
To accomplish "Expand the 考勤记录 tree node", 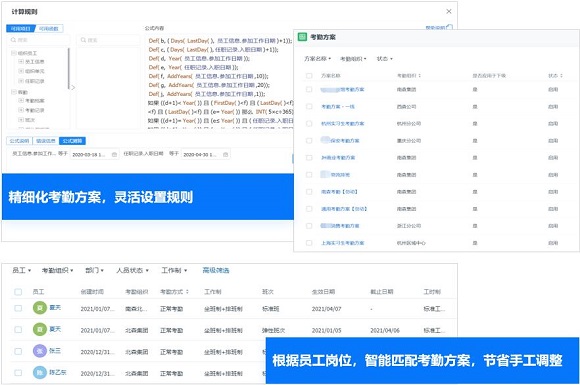I will (x=21, y=110).
